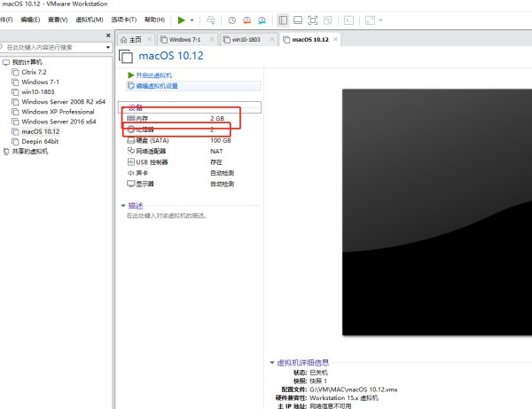Select Citrix 7.2 virtual machine
Screen dimensions: 532x409
[x=34, y=72]
